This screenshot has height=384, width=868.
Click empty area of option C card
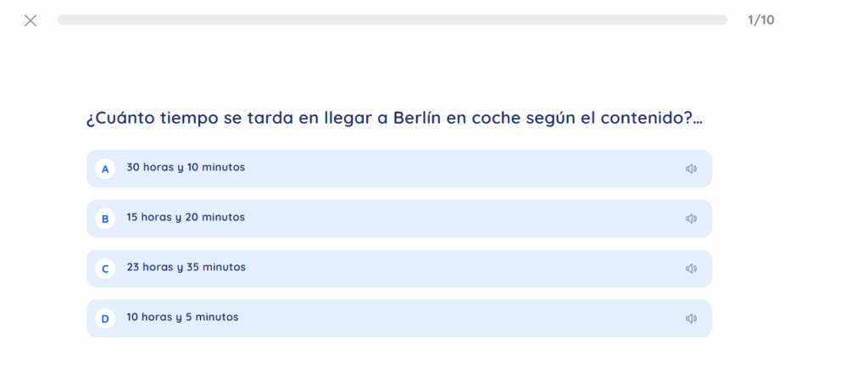(x=466, y=269)
